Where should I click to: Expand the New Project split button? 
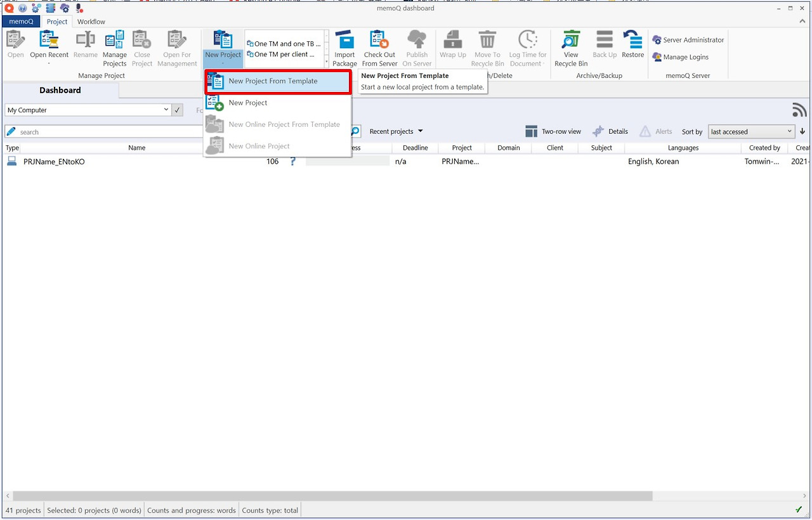[x=223, y=59]
